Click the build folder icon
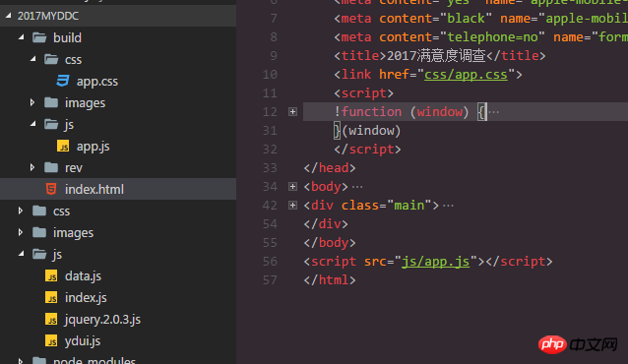The width and height of the screenshot is (628, 364). (39, 37)
